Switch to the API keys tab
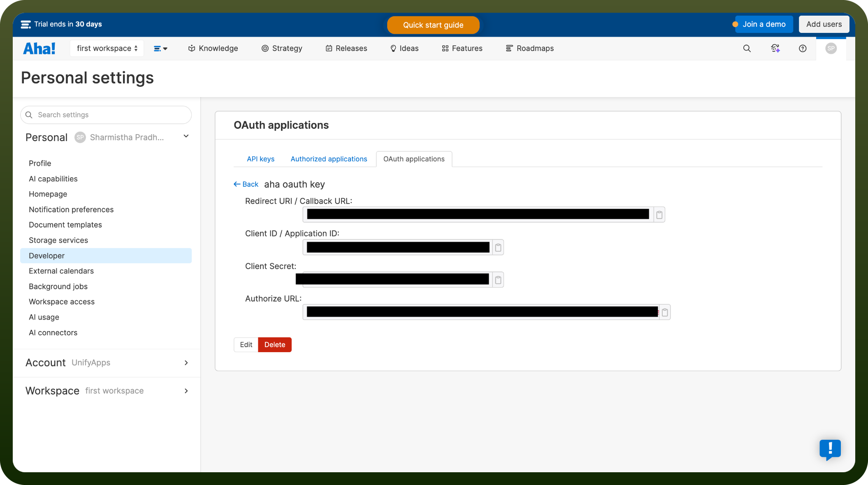Image resolution: width=868 pixels, height=485 pixels. pyautogui.click(x=260, y=159)
